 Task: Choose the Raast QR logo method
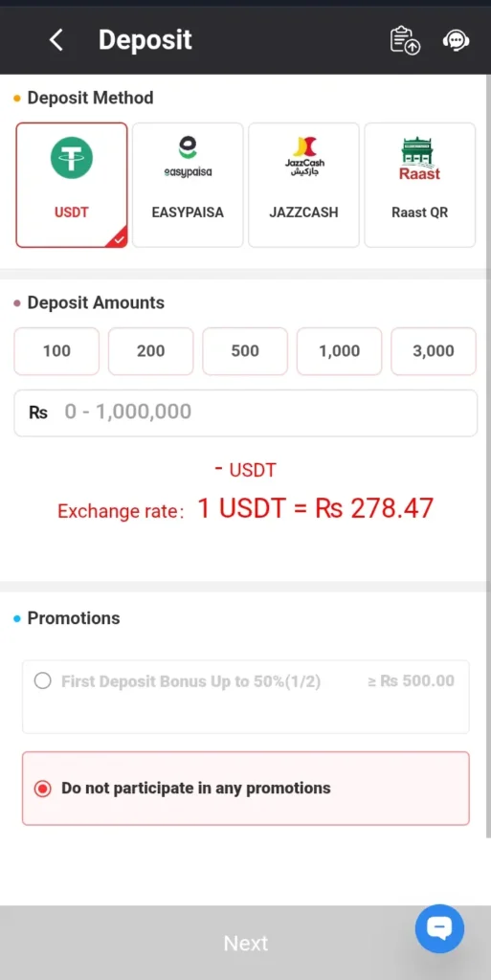point(420,158)
